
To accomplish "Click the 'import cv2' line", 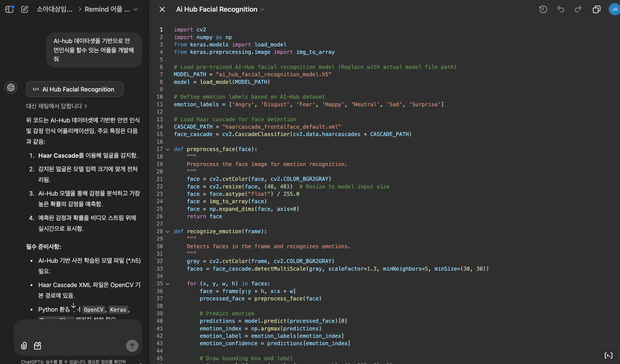I will [190, 30].
